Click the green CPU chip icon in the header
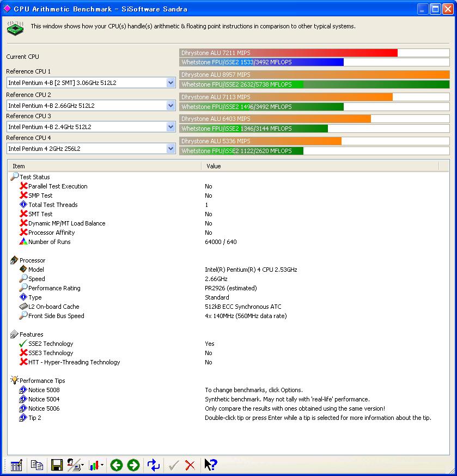Image resolution: width=457 pixels, height=476 pixels. pos(15,28)
